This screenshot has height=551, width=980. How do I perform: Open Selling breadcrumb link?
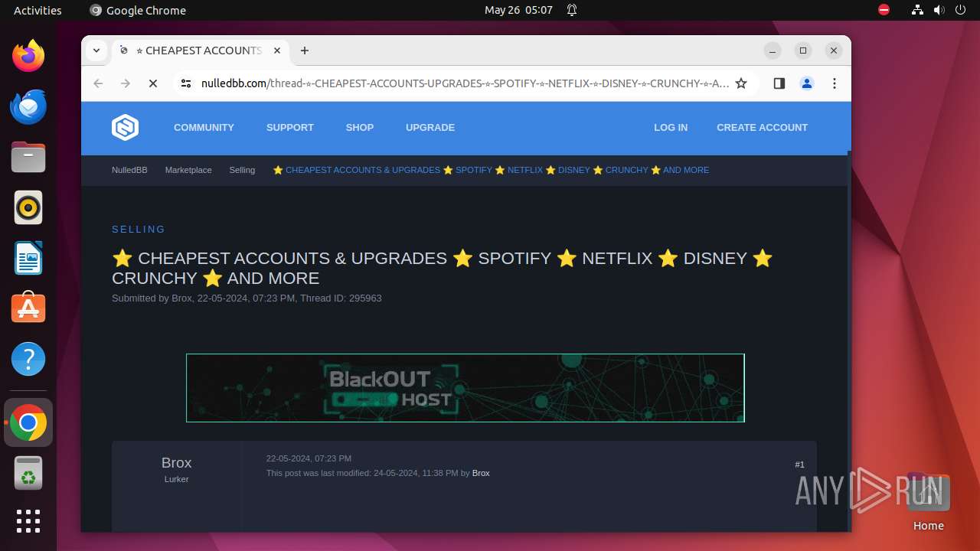(242, 170)
